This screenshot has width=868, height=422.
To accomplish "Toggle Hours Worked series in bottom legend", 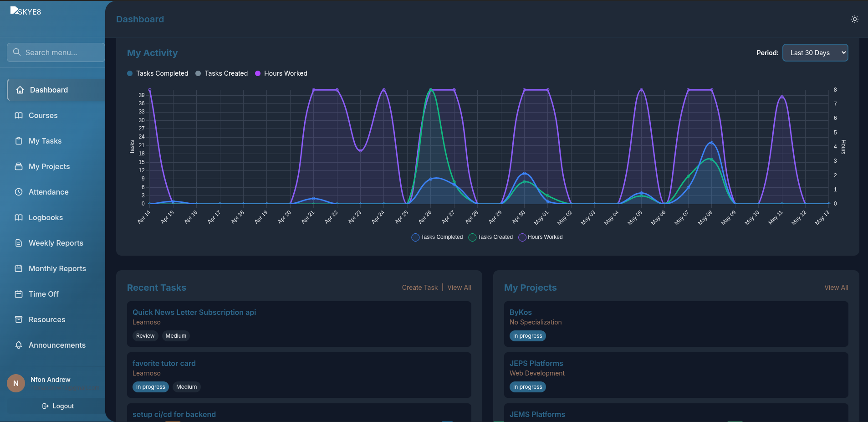I will pos(541,237).
